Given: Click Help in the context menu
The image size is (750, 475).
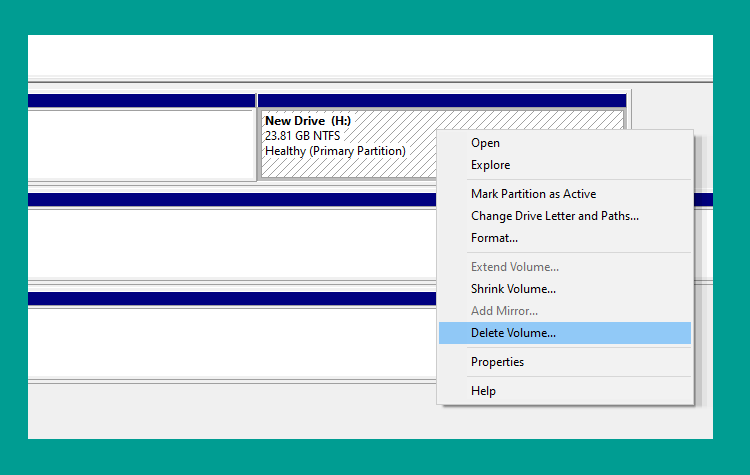Looking at the screenshot, I should [564, 391].
